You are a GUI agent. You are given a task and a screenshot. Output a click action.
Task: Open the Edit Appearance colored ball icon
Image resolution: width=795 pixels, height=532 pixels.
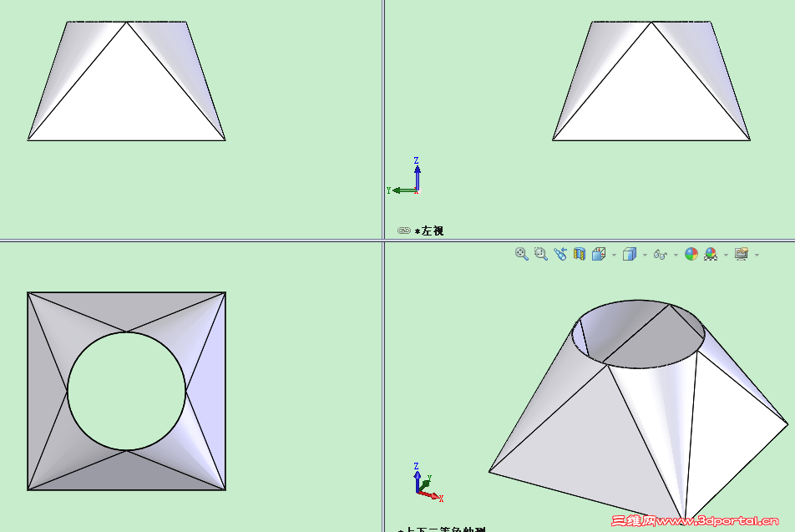click(691, 254)
